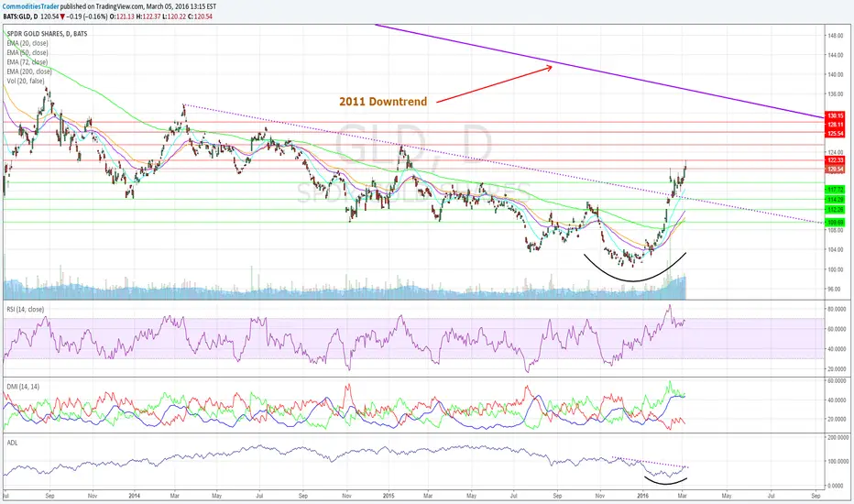The width and height of the screenshot is (854, 504).
Task: Click the red down-triangle price change indicator
Action: [x=62, y=16]
